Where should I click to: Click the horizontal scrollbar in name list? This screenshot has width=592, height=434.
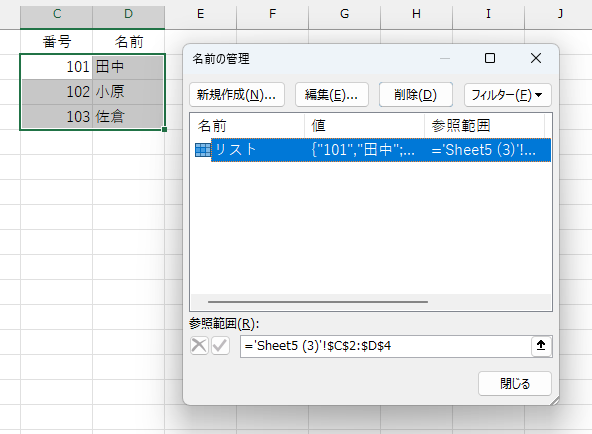pyautogui.click(x=318, y=302)
